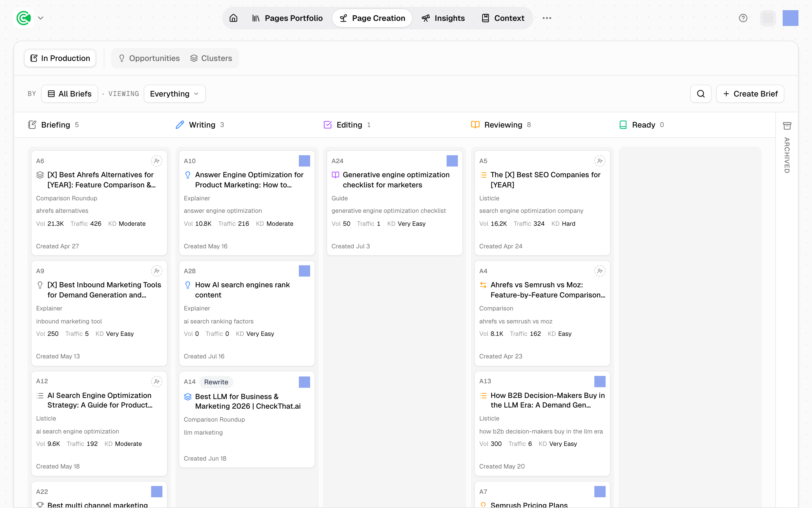The height and width of the screenshot is (508, 812).
Task: Click the search magnifier icon
Action: tap(701, 94)
